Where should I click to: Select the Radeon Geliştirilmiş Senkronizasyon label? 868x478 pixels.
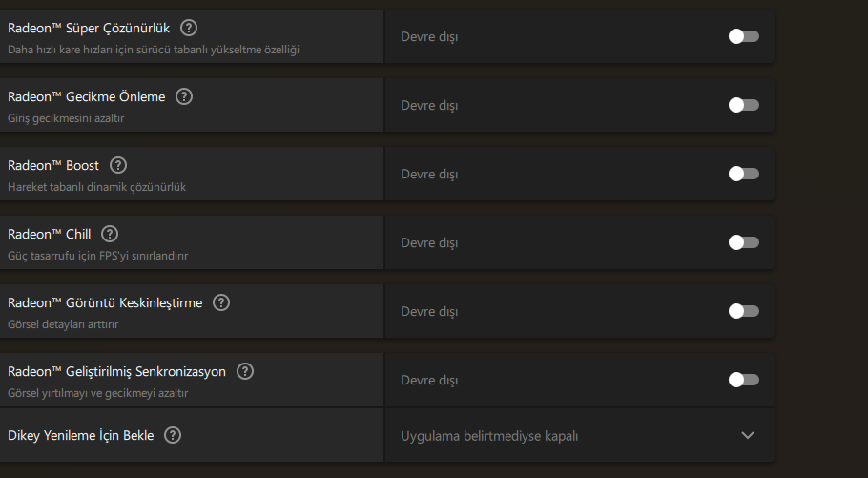coord(116,372)
